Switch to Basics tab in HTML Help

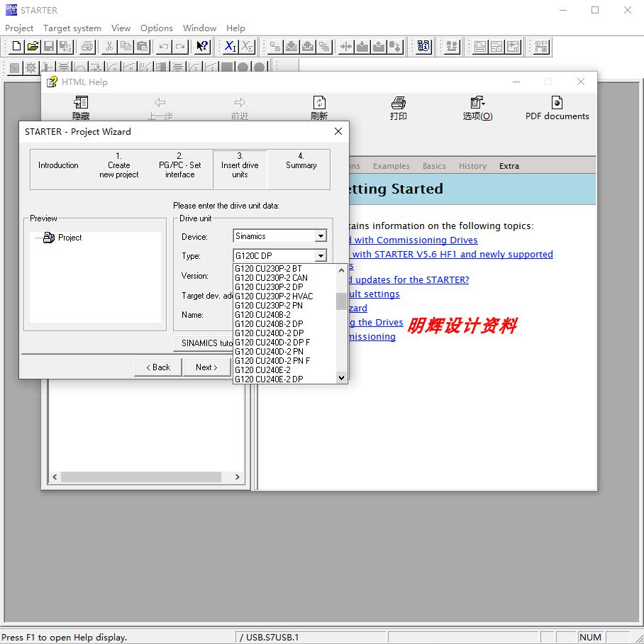(434, 166)
